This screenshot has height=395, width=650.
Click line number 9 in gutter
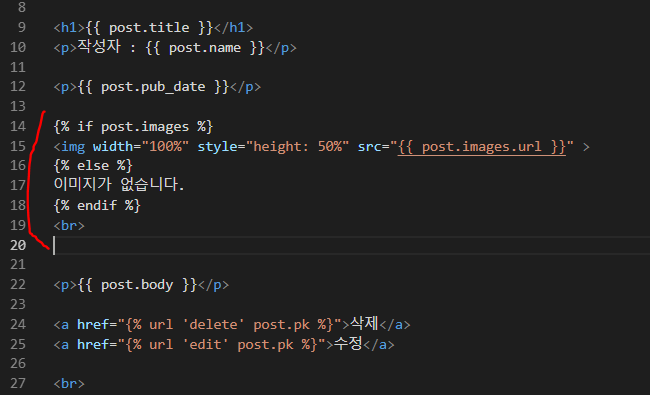[x=22, y=27]
